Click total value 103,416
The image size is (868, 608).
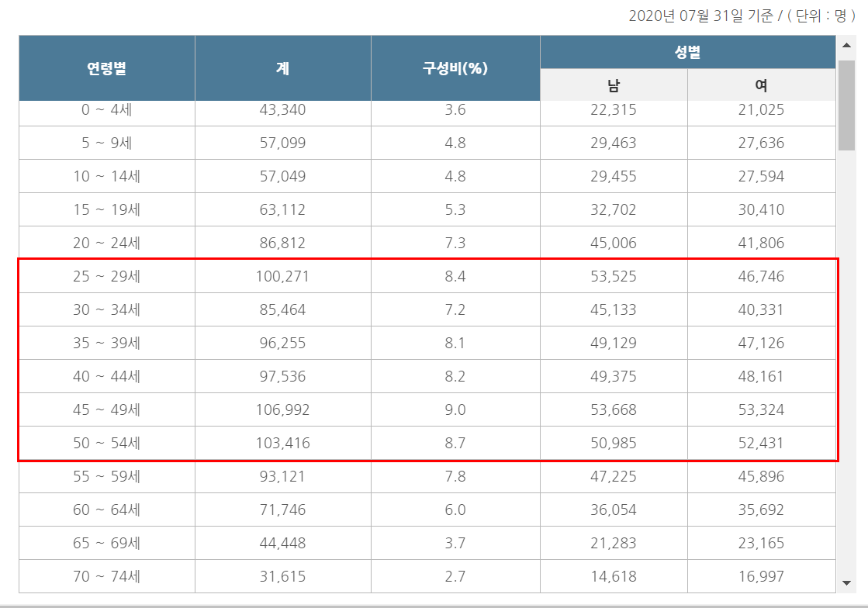[x=283, y=443]
